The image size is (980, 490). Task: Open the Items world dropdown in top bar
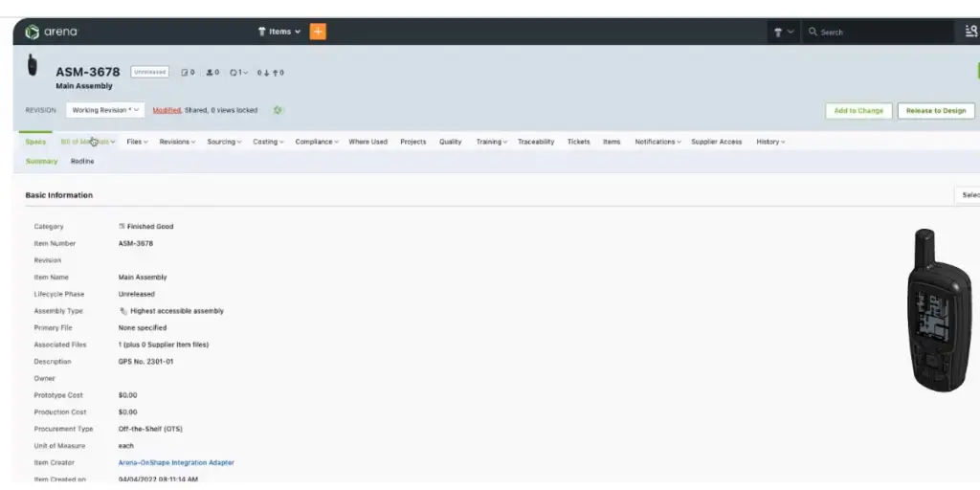coord(279,32)
